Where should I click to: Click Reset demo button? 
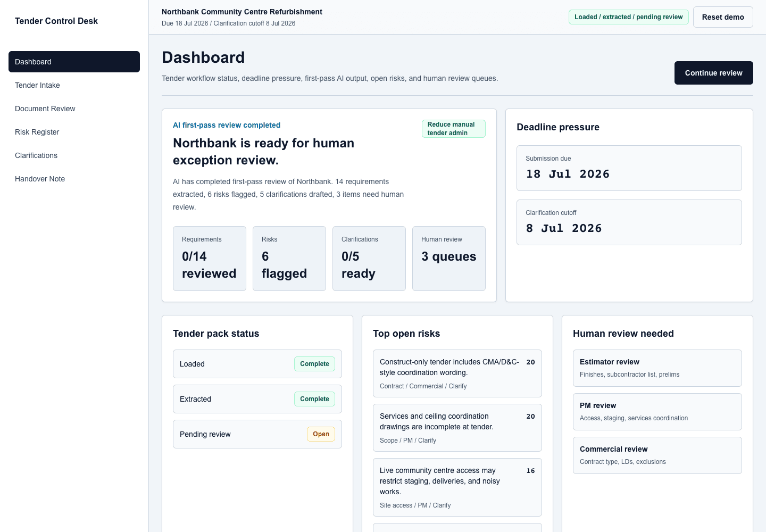click(723, 17)
